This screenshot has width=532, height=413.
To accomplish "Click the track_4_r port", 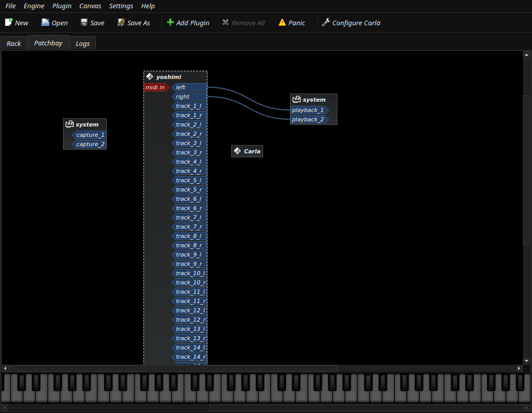I will coord(189,171).
